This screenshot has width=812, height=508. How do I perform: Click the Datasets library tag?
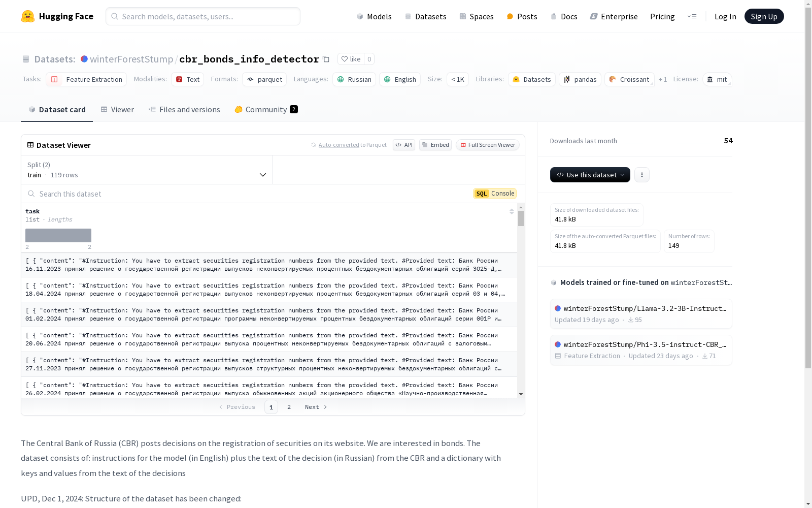pyautogui.click(x=532, y=79)
